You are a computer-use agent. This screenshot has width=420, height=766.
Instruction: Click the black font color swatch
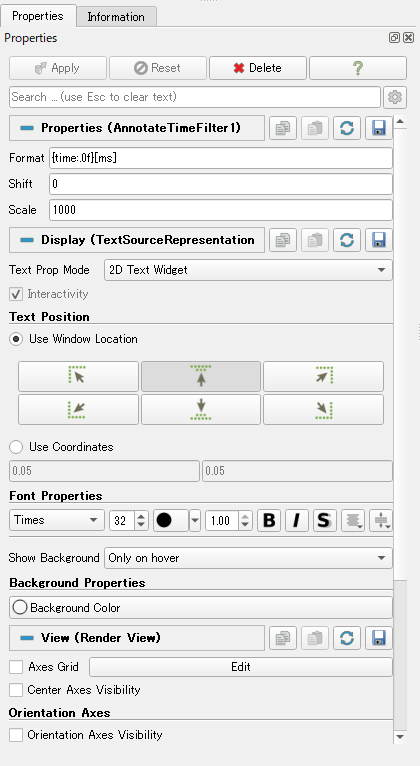pos(171,520)
